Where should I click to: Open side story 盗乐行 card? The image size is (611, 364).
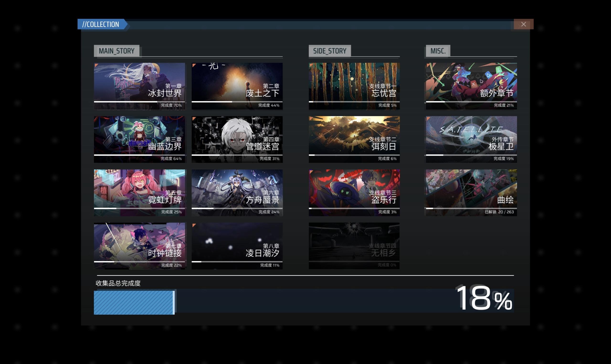[x=354, y=193]
